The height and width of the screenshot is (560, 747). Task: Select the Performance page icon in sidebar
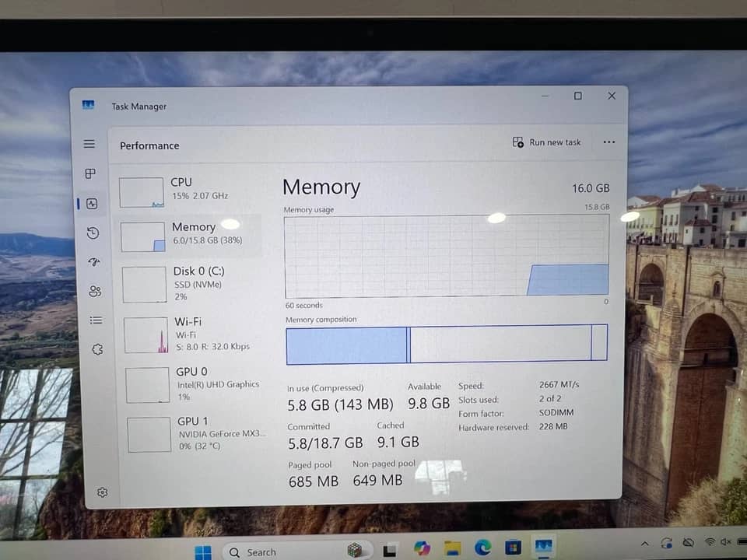click(x=92, y=204)
